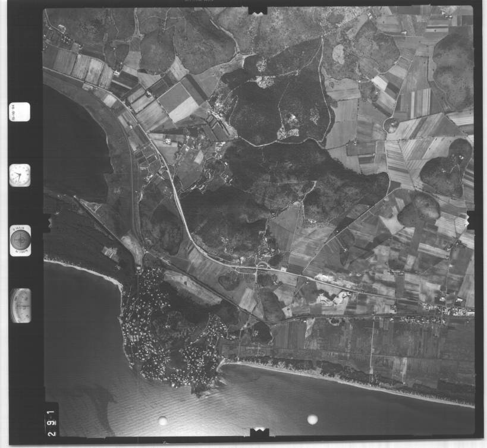The image size is (487, 448).
Task: Click the altimeter gauge in left strip
Action: coord(20,305)
